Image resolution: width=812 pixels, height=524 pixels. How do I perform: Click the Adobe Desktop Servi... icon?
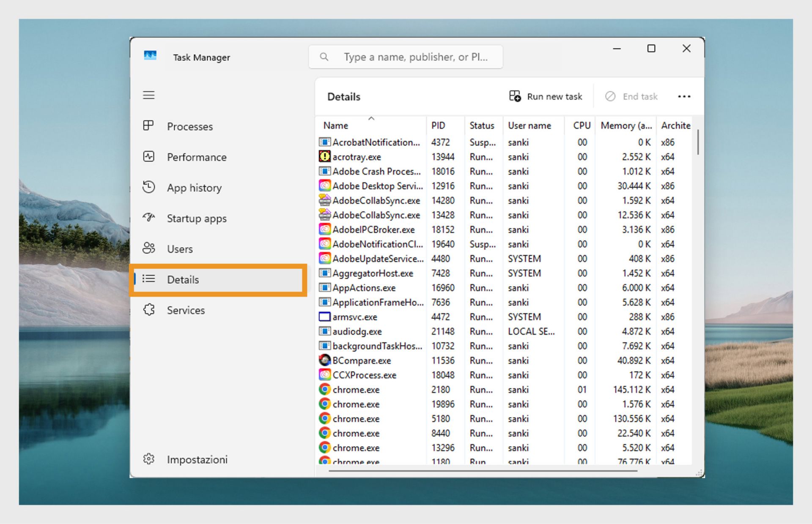point(324,186)
